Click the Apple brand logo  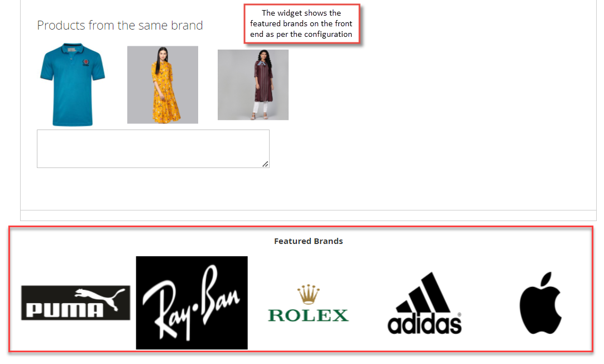pos(540,303)
